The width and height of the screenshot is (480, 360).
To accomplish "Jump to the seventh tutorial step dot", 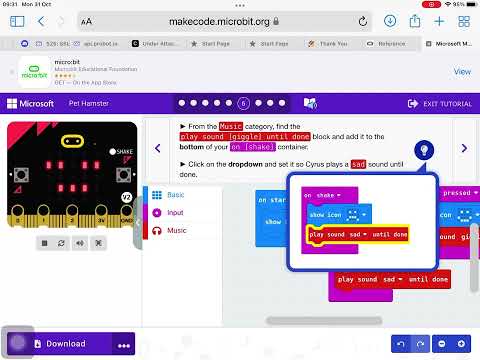I will point(258,103).
